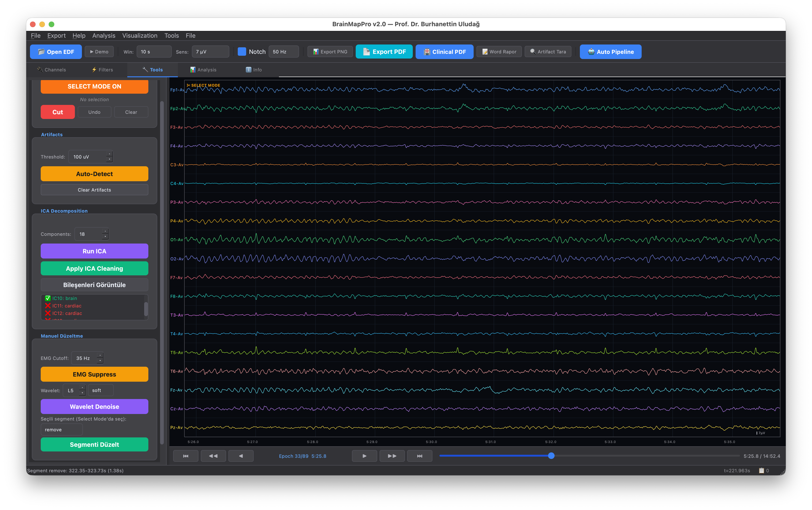This screenshot has width=812, height=510.
Task: Apply ICA Cleaning
Action: point(94,269)
